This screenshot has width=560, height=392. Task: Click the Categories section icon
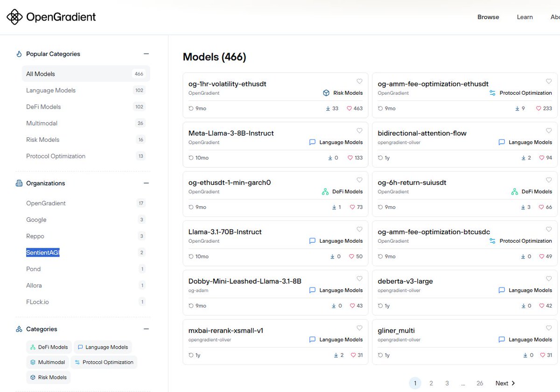19,329
